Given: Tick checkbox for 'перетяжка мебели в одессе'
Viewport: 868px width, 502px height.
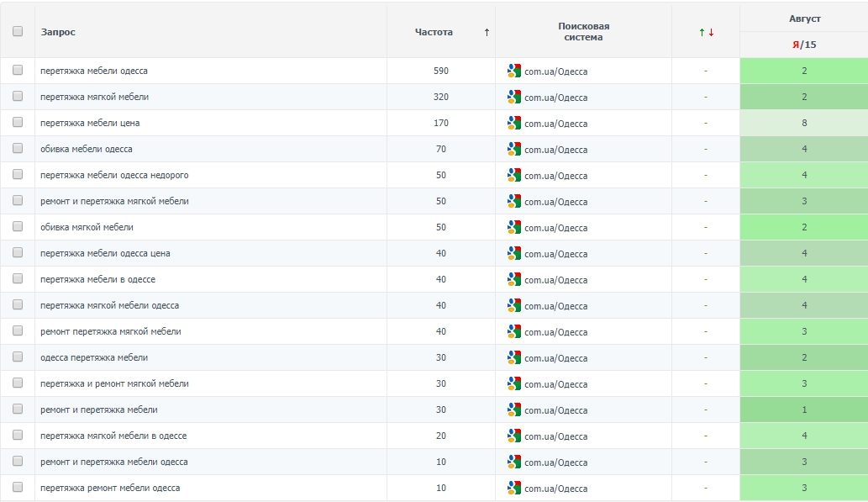Looking at the screenshot, I should tap(18, 279).
